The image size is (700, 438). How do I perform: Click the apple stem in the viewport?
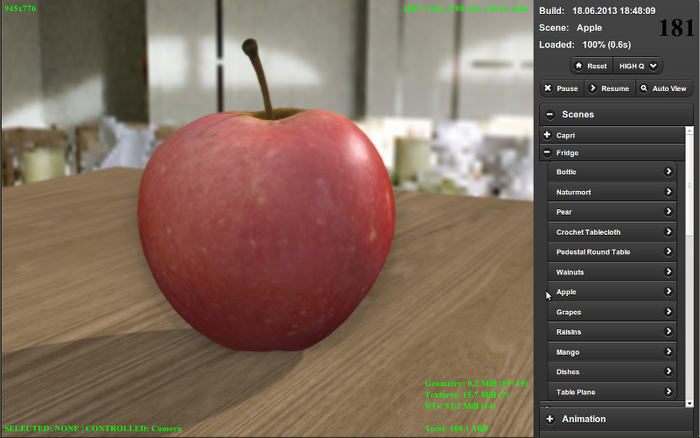259,78
